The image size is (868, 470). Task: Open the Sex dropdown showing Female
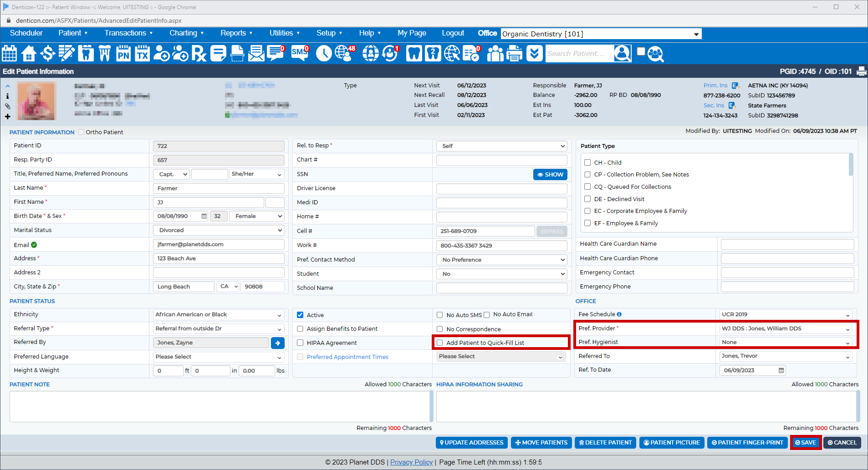(257, 216)
